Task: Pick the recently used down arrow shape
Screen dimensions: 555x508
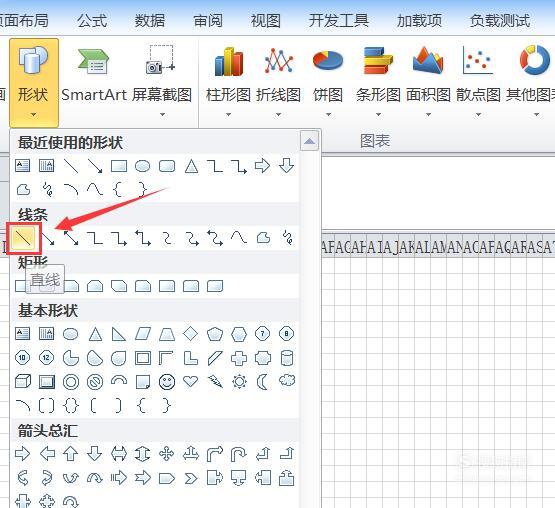Action: (x=286, y=166)
